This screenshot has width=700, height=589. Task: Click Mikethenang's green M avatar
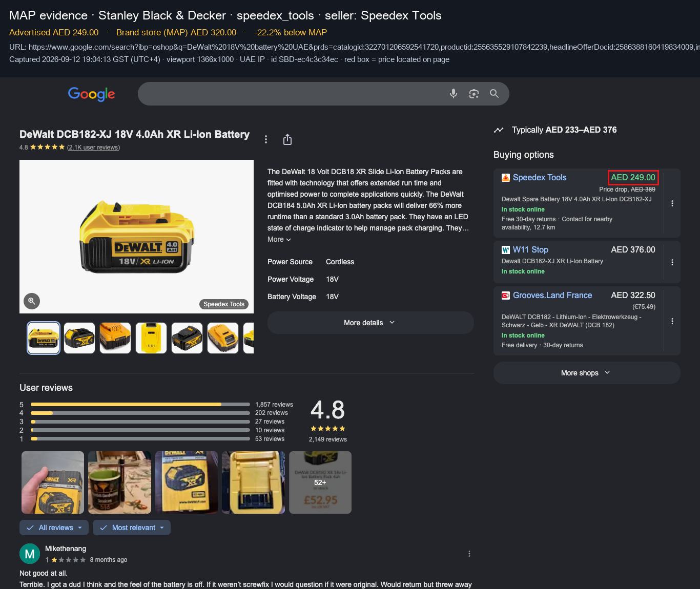pos(30,554)
